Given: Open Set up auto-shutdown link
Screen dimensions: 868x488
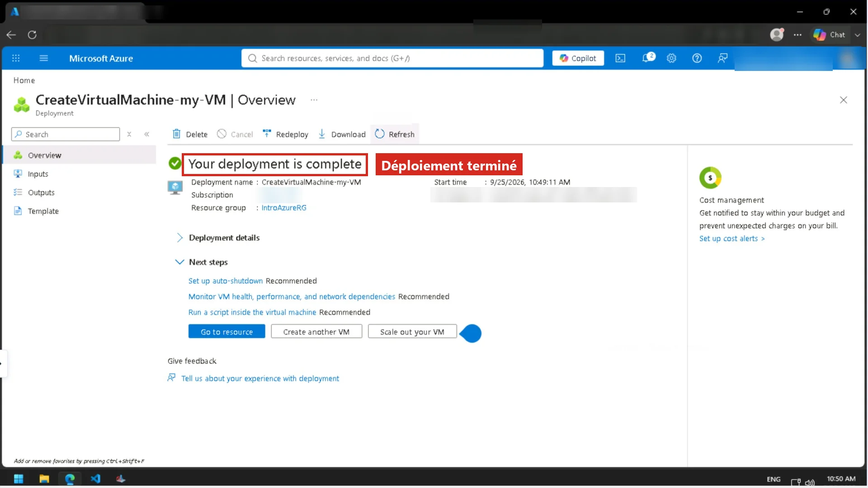Looking at the screenshot, I should point(226,281).
